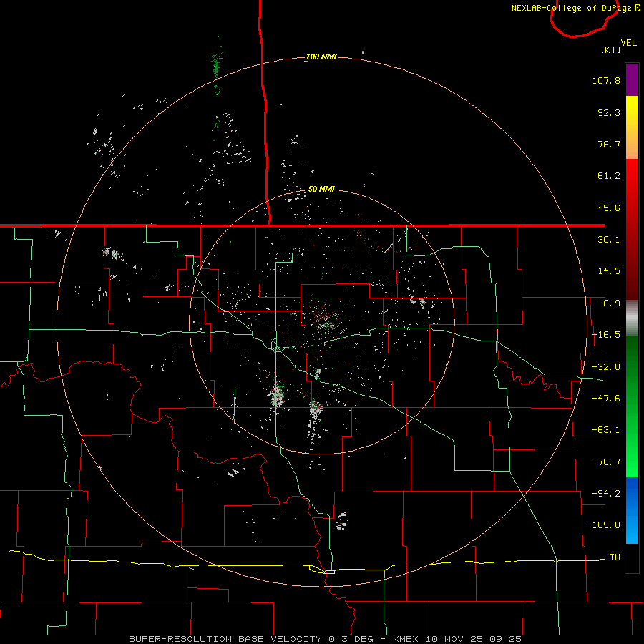Click the red segment of velocity color bar

pyautogui.click(x=632, y=229)
